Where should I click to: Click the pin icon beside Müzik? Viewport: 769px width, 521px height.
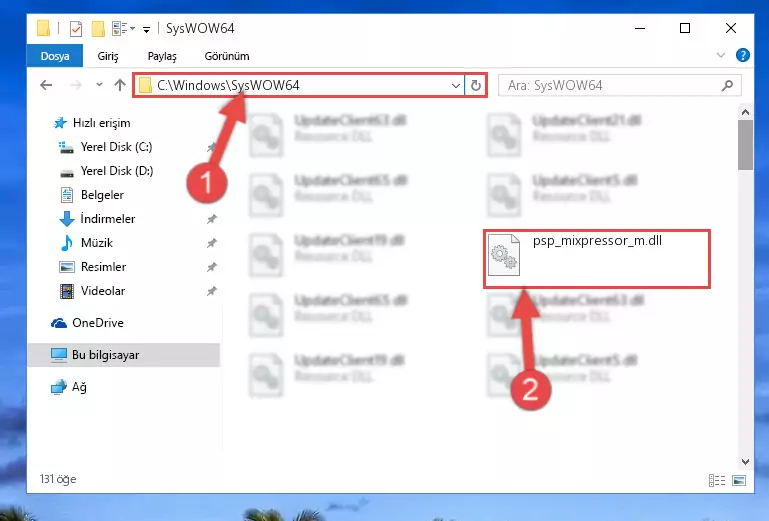(211, 243)
